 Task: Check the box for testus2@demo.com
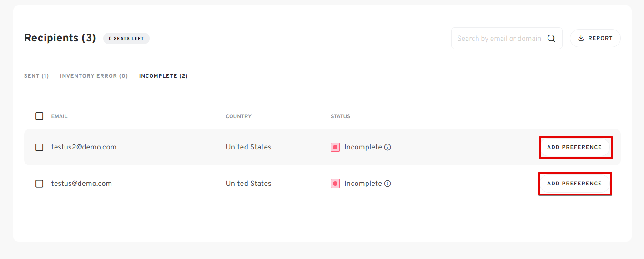click(40, 147)
